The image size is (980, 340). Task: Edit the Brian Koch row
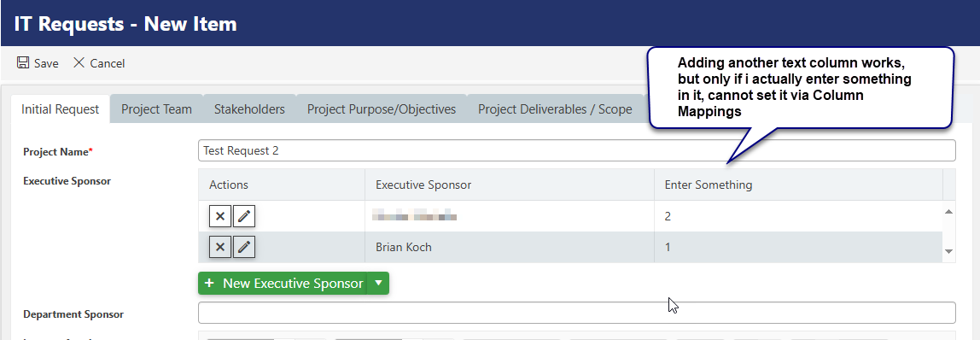tap(244, 247)
